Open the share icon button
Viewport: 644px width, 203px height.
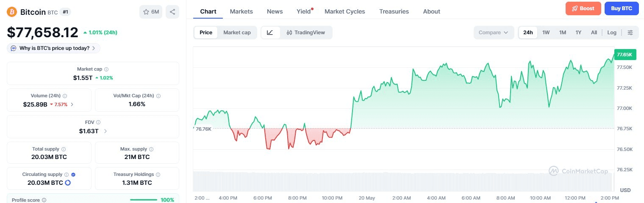coord(172,12)
